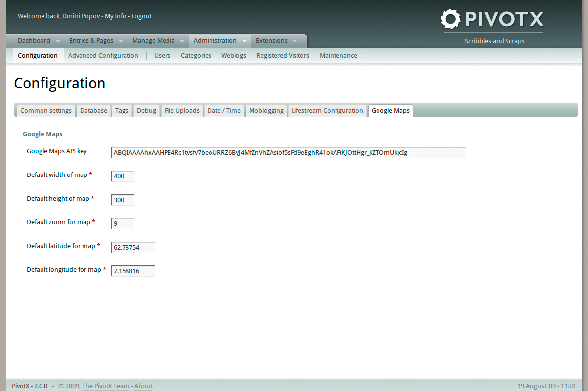The width and height of the screenshot is (588, 391).
Task: Click the Default longitude for map field
Action: pos(133,271)
